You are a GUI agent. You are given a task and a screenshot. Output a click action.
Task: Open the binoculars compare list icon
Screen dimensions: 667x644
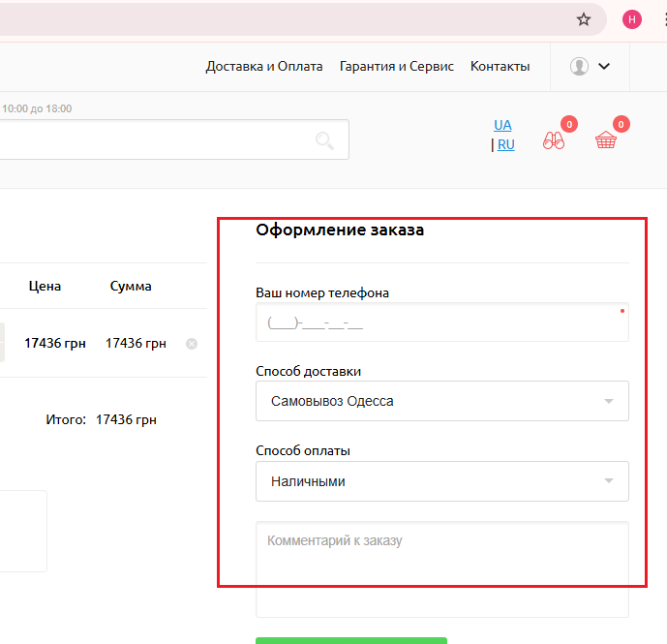click(554, 140)
